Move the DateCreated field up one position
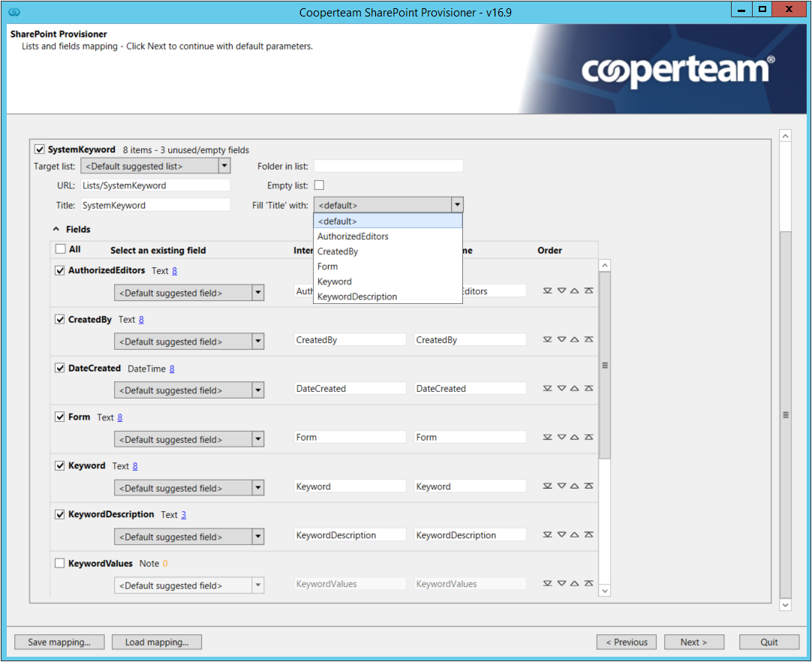This screenshot has width=812, height=662. [x=574, y=388]
